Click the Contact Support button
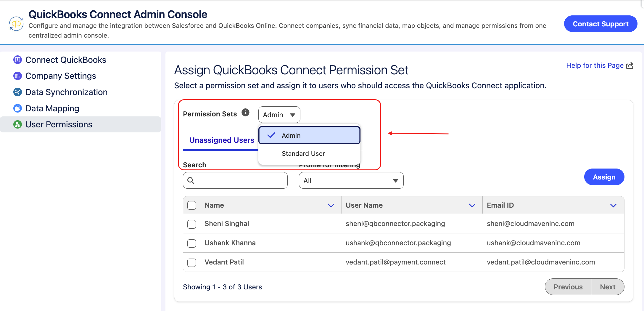The image size is (644, 311). click(600, 24)
